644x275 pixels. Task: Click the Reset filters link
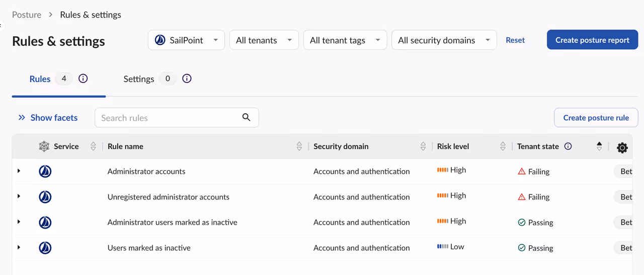point(515,40)
